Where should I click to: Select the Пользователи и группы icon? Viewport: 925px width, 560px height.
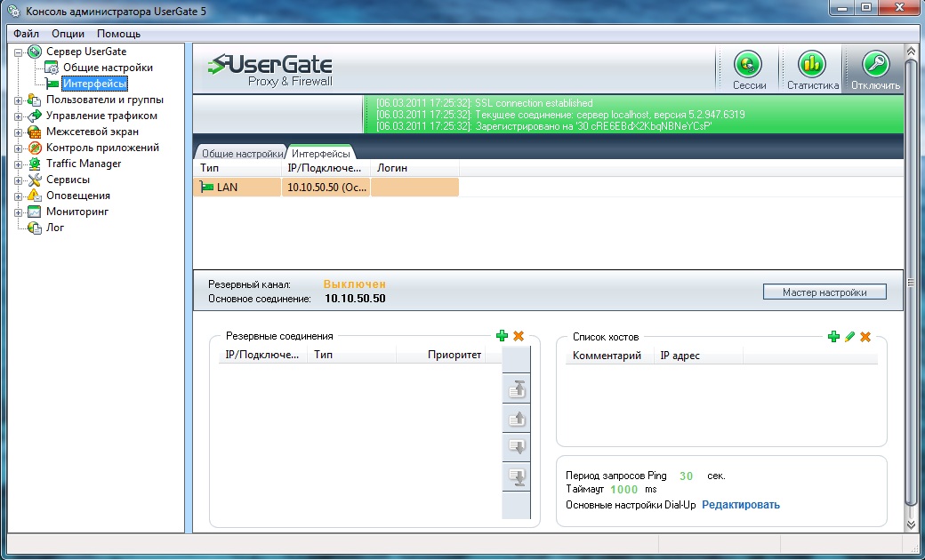tap(35, 100)
